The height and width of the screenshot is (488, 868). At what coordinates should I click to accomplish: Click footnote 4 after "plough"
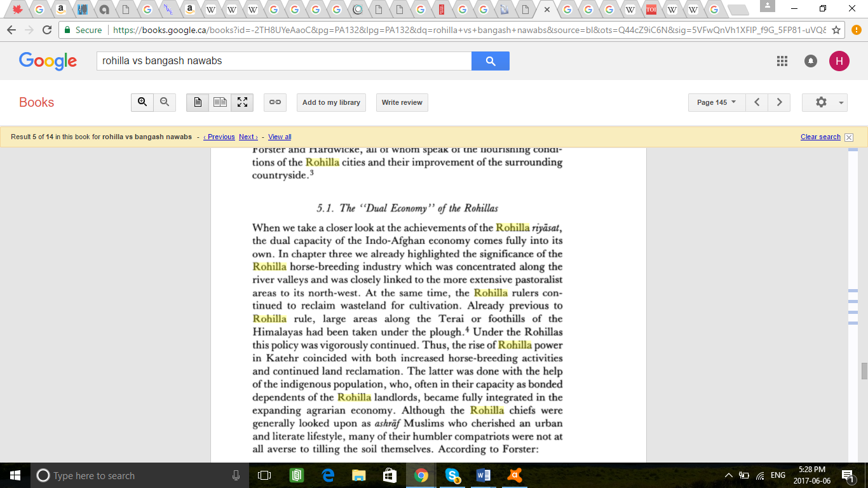(466, 329)
